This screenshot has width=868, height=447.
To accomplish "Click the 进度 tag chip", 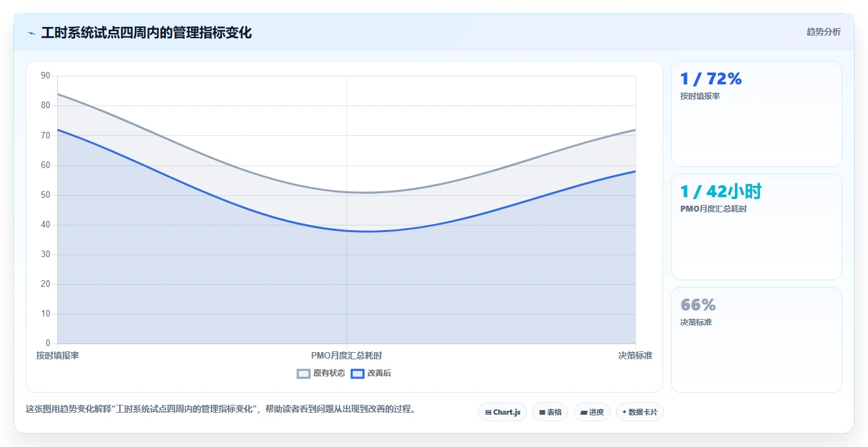I will (592, 412).
